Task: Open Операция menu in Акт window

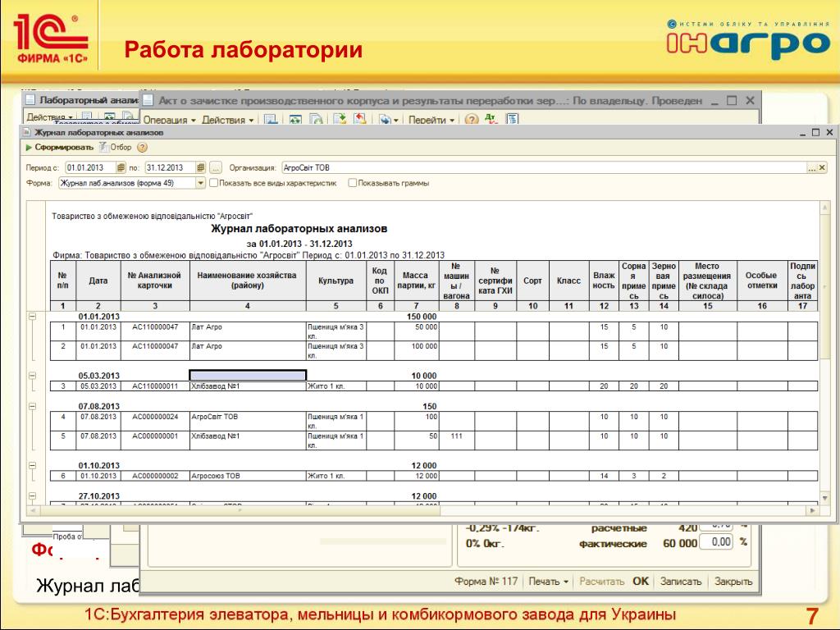Action: click(x=169, y=120)
